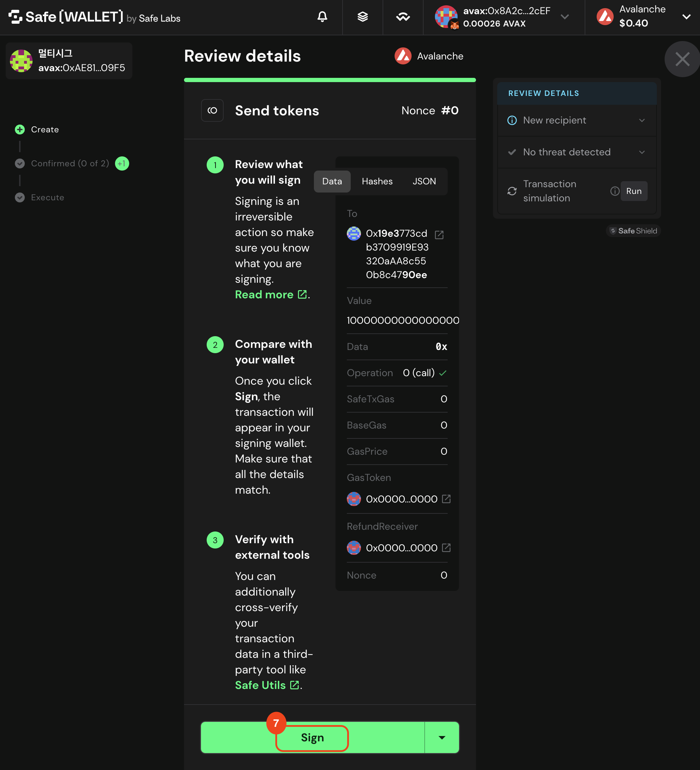Open RefundReceiver address external link icon
The image size is (700, 770).
(x=446, y=548)
